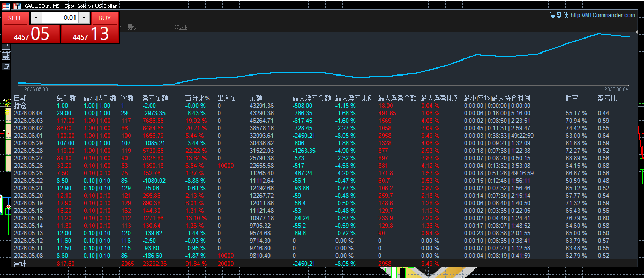Select the 2026.06.03 date row

[28, 121]
